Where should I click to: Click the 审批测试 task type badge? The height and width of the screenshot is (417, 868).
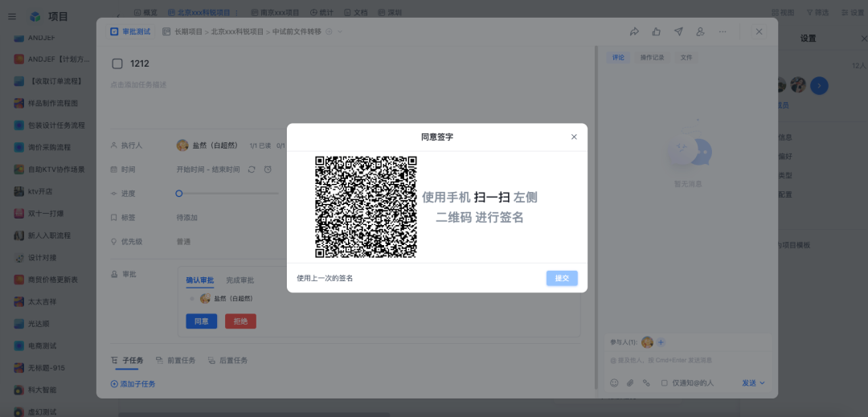click(x=131, y=31)
